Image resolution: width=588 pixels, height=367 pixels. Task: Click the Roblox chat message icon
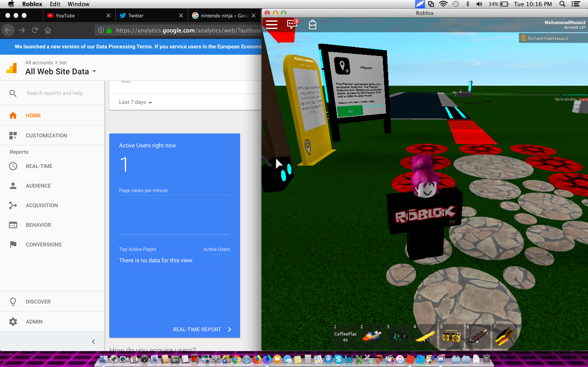292,24
